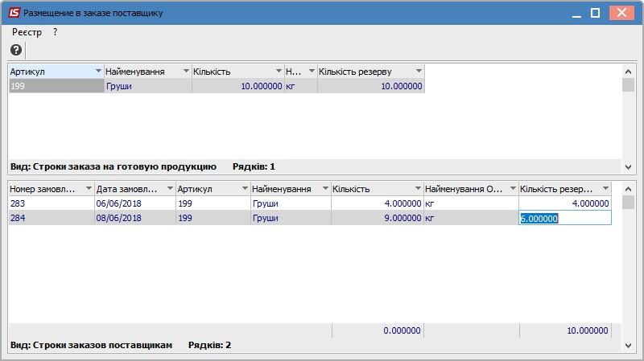This screenshot has height=361, width=644.
Task: Open the Кількість резерву column filter arrow
Action: (419, 71)
